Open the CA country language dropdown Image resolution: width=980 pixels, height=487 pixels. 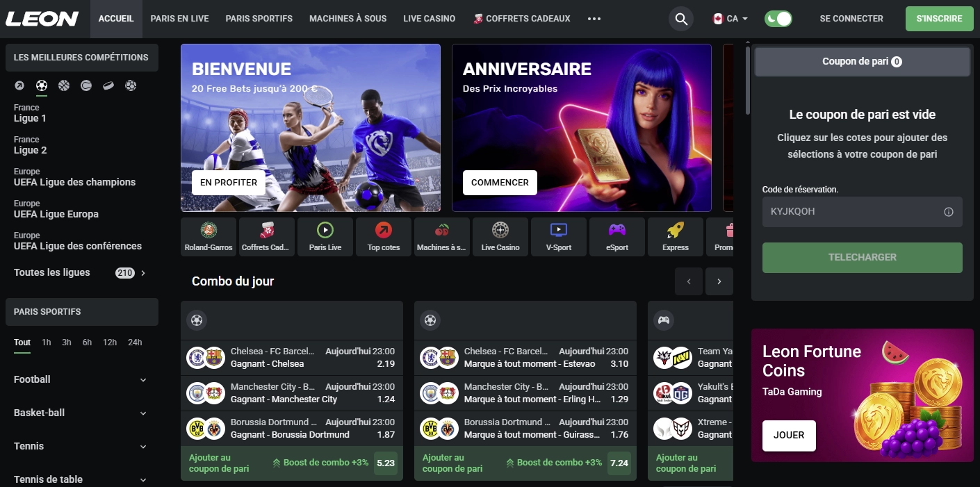click(730, 19)
